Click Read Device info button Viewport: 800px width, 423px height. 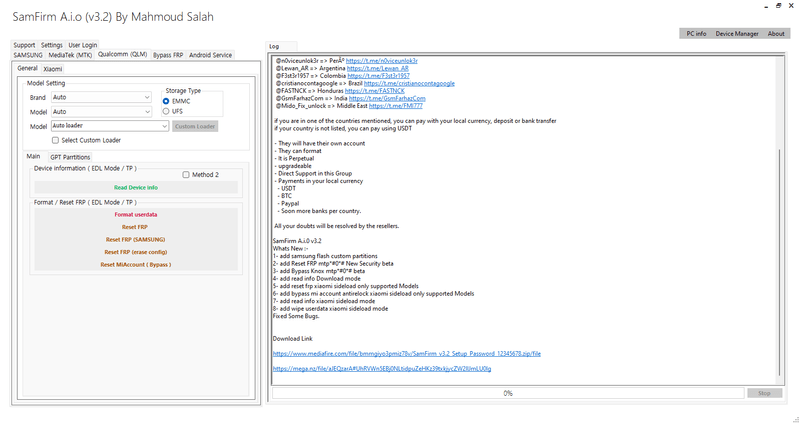(x=136, y=187)
